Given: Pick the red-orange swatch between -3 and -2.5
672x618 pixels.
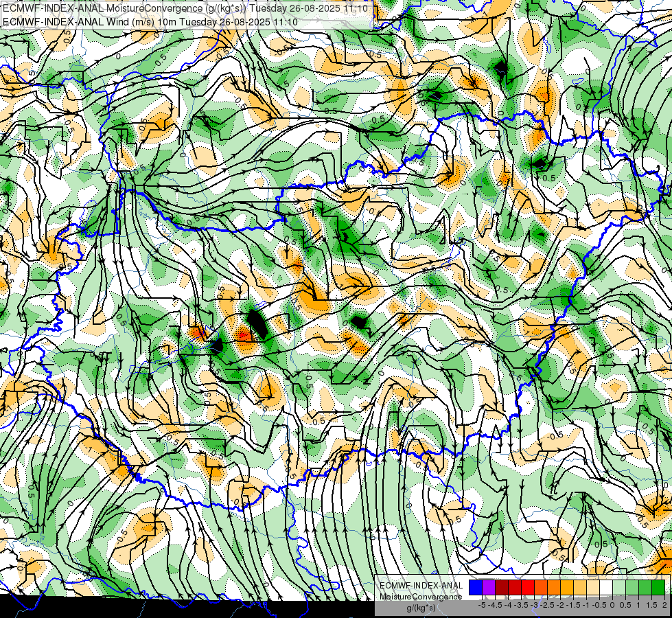Looking at the screenshot, I should click(541, 588).
